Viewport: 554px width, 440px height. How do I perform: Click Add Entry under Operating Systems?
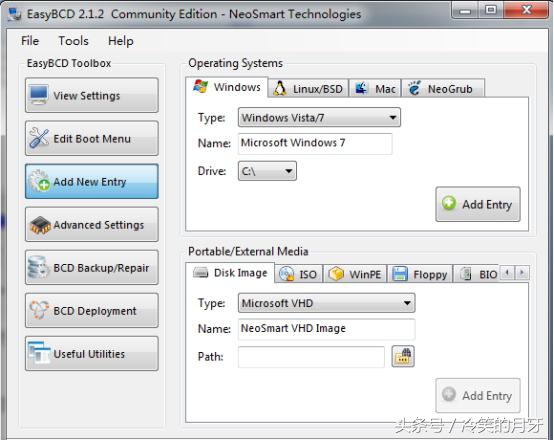(x=478, y=204)
